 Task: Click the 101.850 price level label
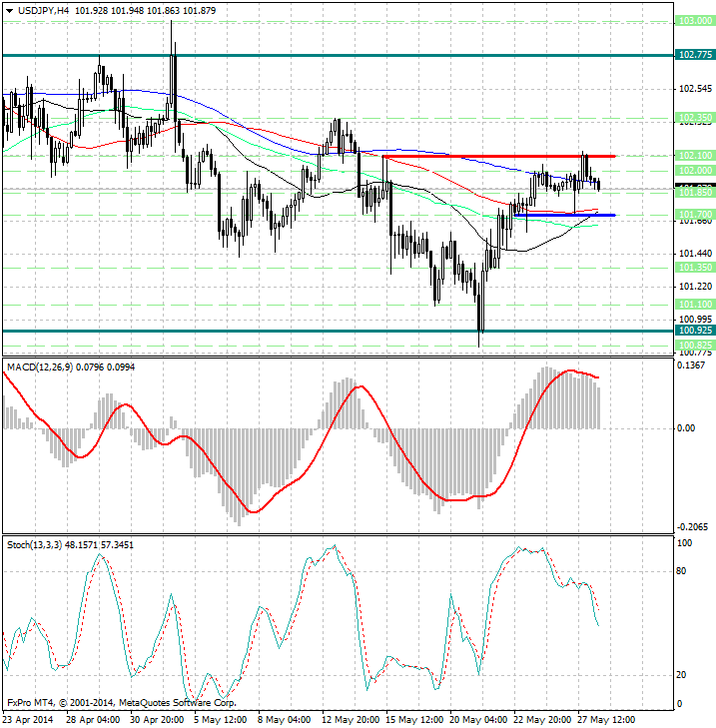(x=695, y=192)
